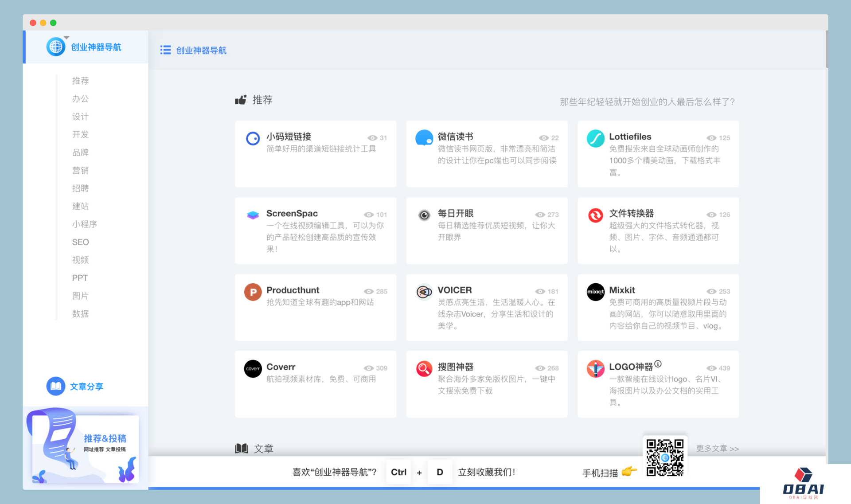Go to 建站 category
Image resolution: width=851 pixels, height=504 pixels.
point(80,206)
